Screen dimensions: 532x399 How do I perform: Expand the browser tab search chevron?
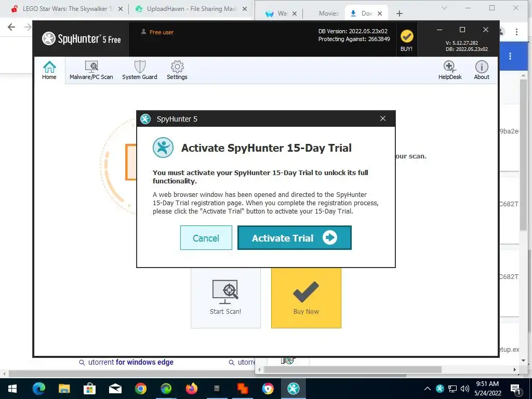coord(444,8)
